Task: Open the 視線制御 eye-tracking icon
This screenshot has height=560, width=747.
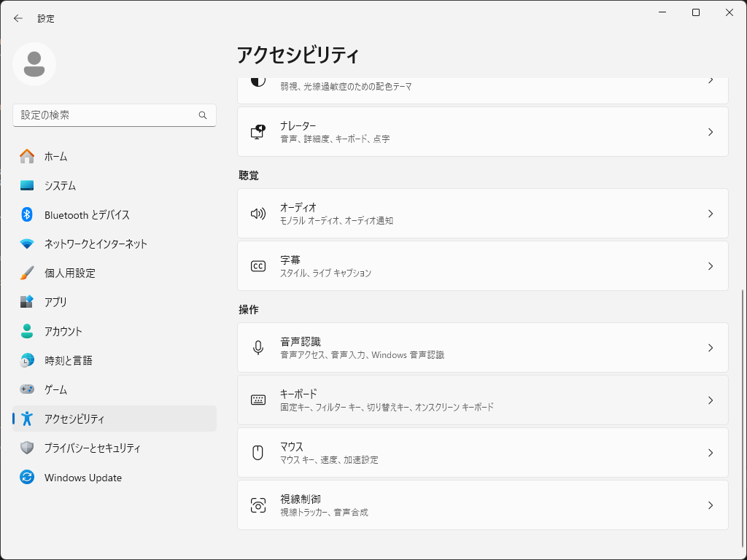Action: pyautogui.click(x=258, y=505)
